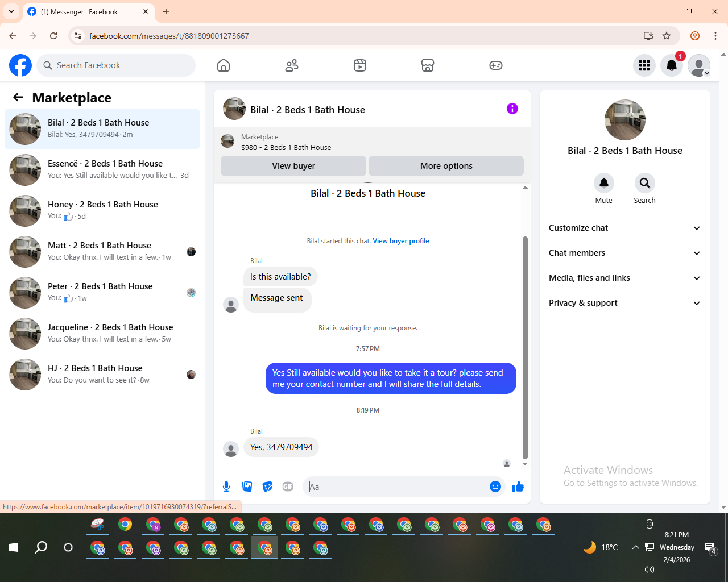Open the Windows notification center

point(710,547)
